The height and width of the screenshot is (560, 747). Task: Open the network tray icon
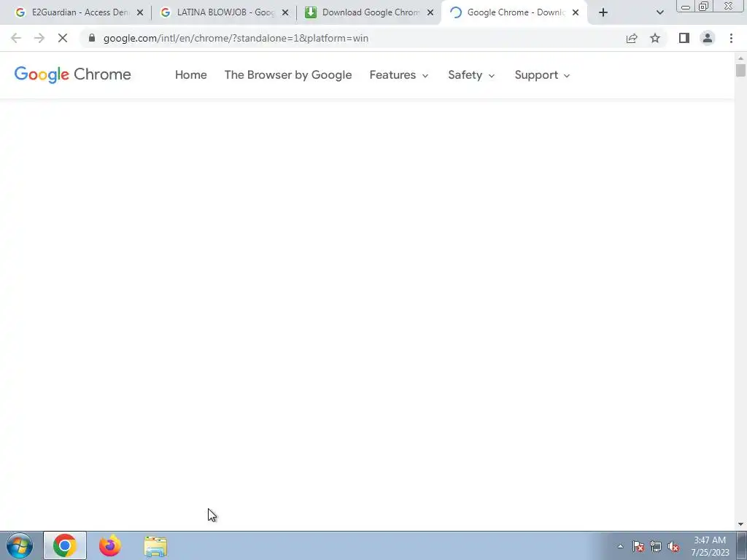coord(656,546)
